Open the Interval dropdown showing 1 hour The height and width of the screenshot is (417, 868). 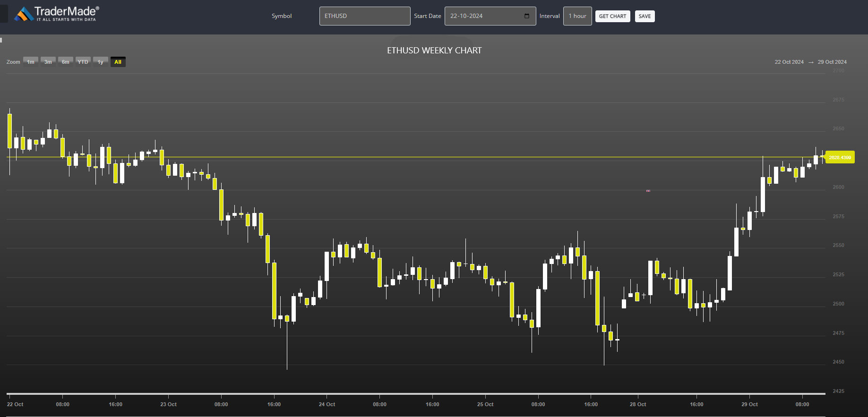pyautogui.click(x=577, y=16)
